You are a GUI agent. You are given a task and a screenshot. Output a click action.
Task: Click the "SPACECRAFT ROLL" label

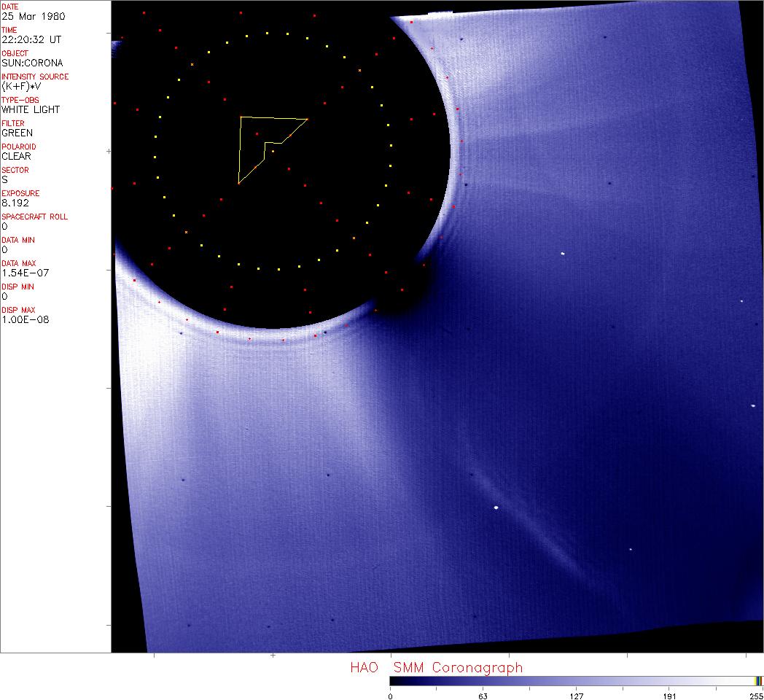[34, 217]
